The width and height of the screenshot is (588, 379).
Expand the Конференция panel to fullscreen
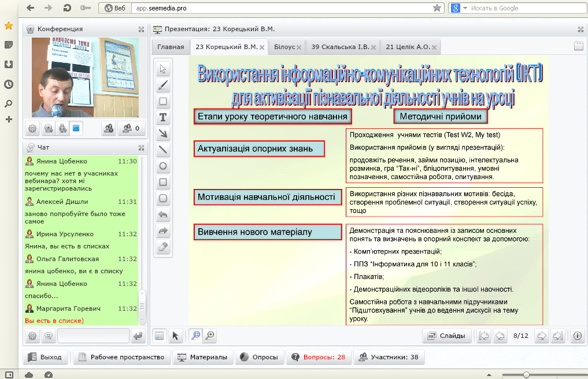click(141, 29)
